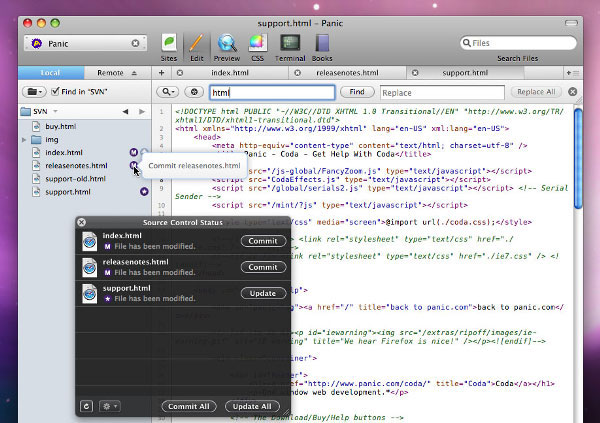Click the toolbar toggle pill in title bar
Viewport: 600px width, 423px height.
click(571, 23)
